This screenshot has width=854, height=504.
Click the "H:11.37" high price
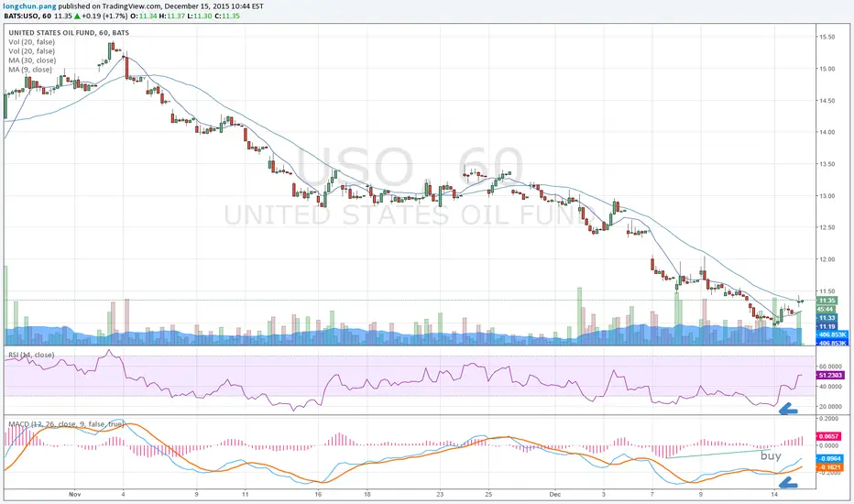pyautogui.click(x=171, y=16)
